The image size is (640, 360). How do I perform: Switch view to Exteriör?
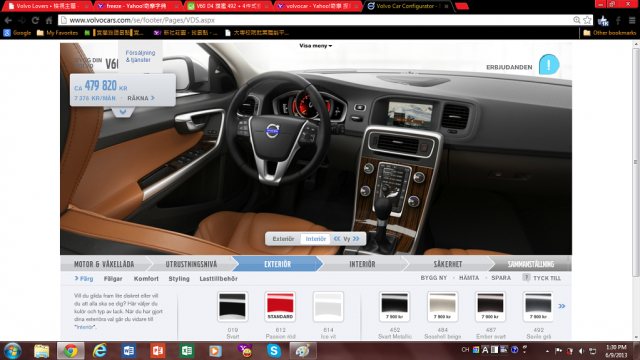click(x=283, y=239)
